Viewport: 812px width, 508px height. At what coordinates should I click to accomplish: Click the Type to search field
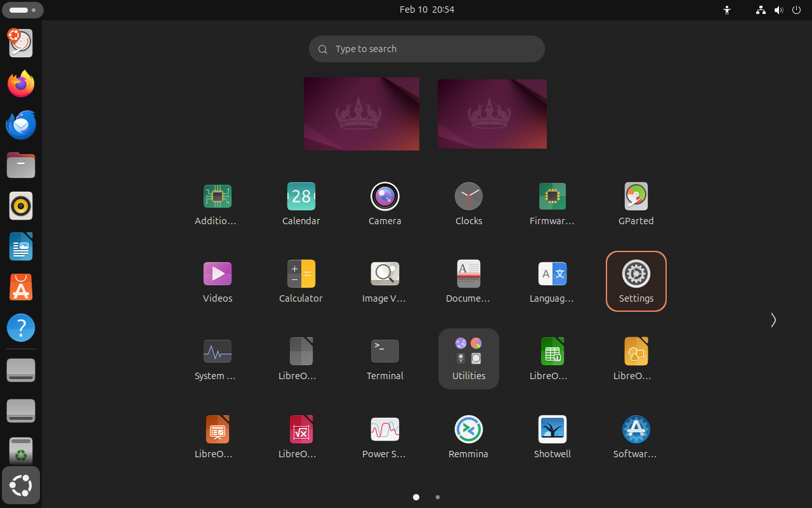click(426, 49)
